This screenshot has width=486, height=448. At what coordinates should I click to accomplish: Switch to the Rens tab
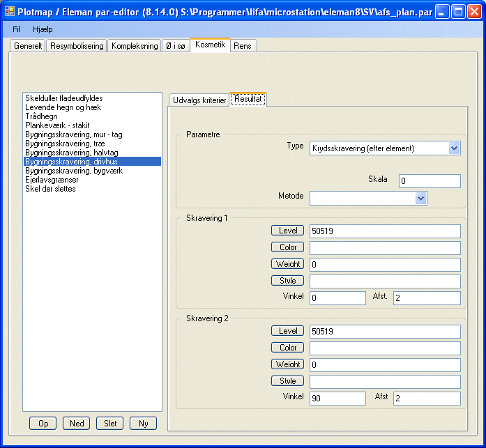pos(243,46)
